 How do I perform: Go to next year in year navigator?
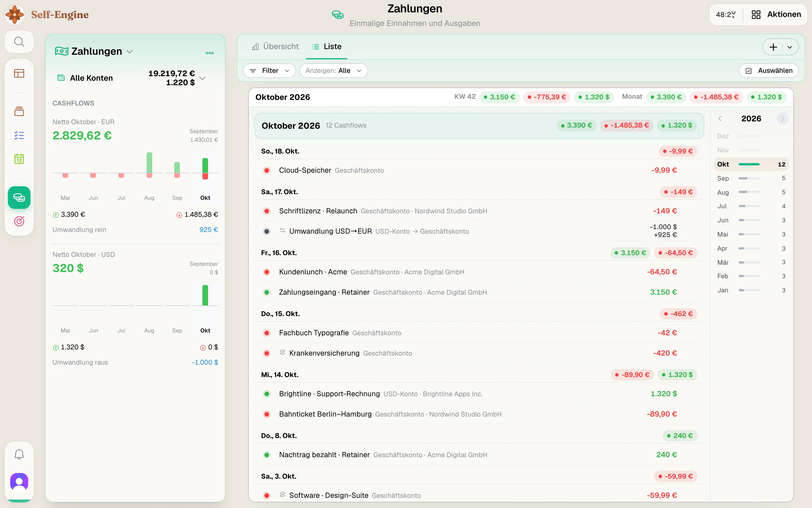coord(783,119)
